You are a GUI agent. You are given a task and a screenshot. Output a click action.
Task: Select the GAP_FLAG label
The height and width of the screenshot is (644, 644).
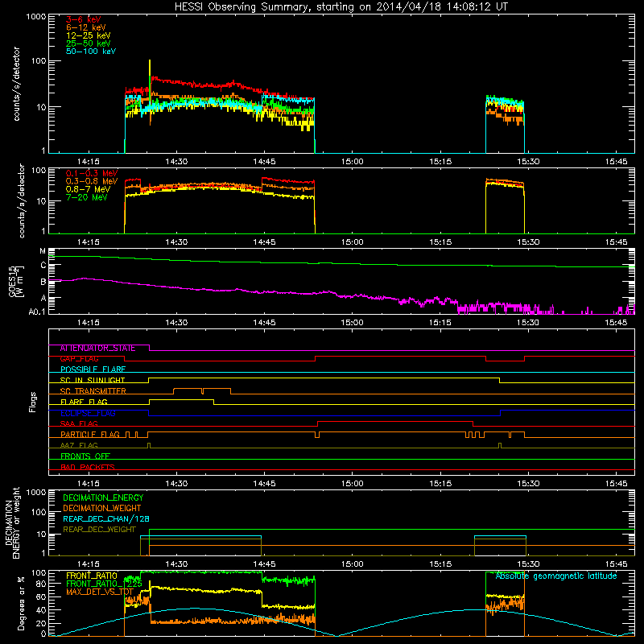coord(79,358)
